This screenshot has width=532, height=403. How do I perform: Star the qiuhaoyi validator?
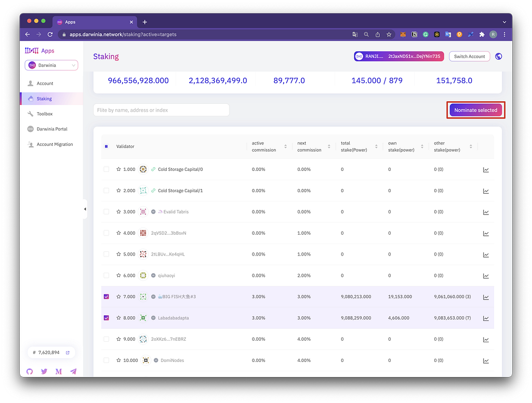(118, 275)
